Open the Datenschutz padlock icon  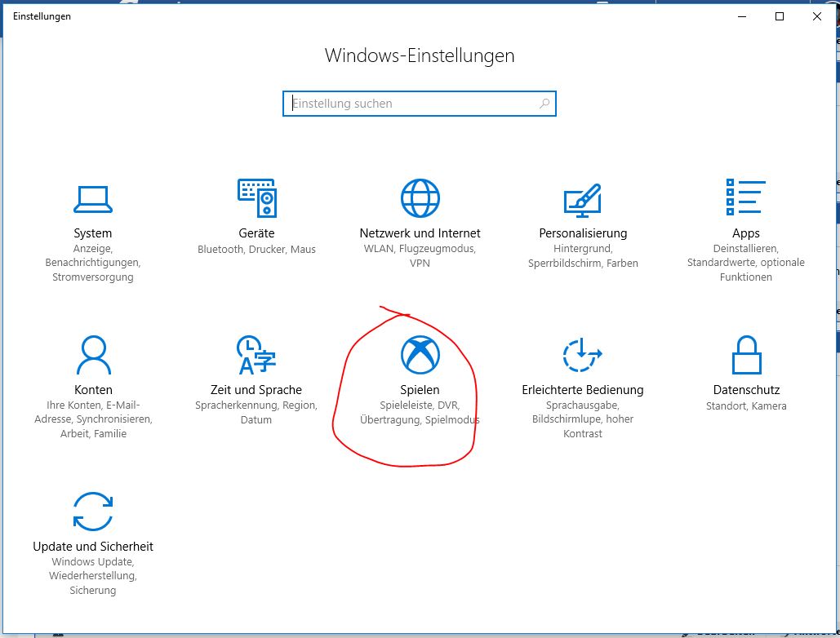(x=746, y=355)
